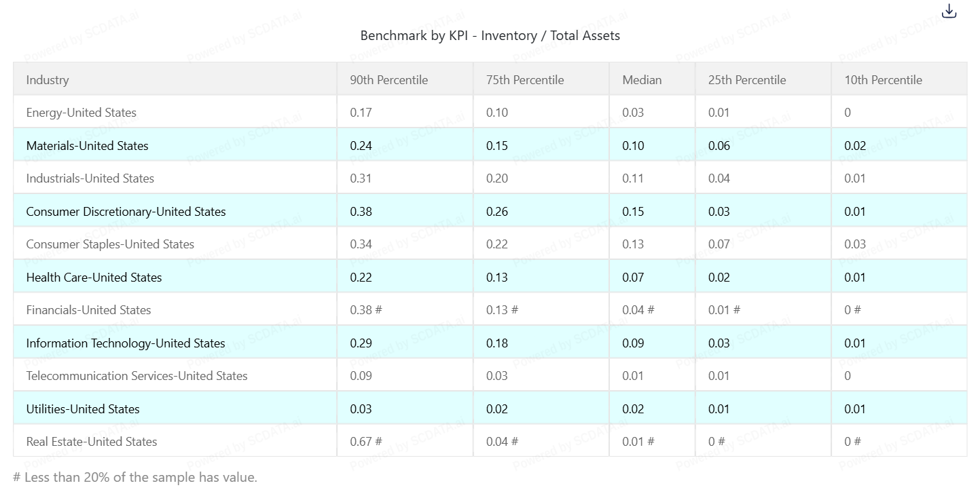Click the 75th Percentile column header
The height and width of the screenshot is (494, 980).
tap(524, 80)
